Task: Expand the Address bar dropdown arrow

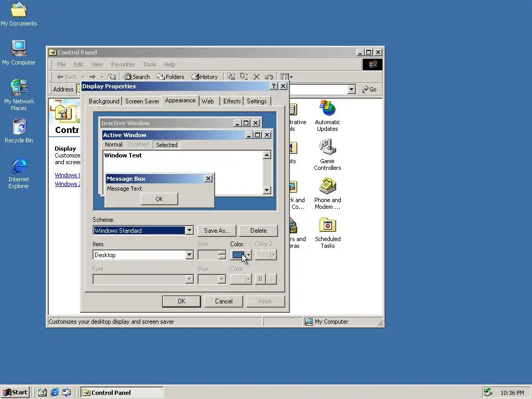Action: click(352, 89)
